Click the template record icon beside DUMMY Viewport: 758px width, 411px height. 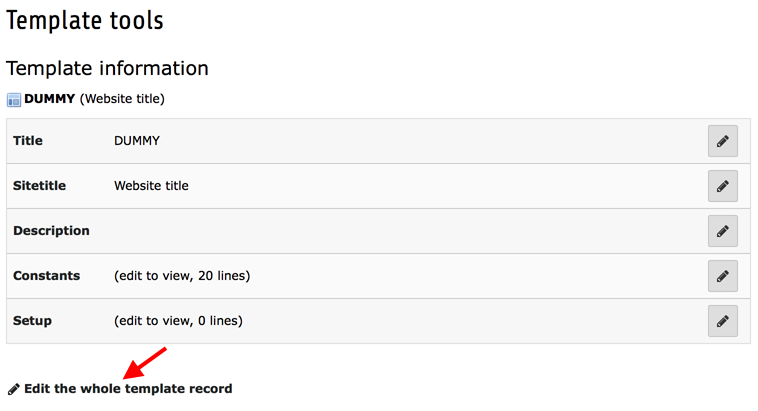click(14, 100)
